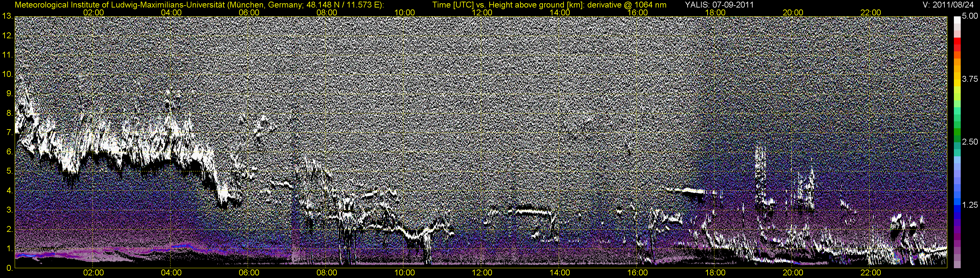Click the 8. km height axis label
Image resolution: width=980 pixels, height=278 pixels.
(x=10, y=113)
